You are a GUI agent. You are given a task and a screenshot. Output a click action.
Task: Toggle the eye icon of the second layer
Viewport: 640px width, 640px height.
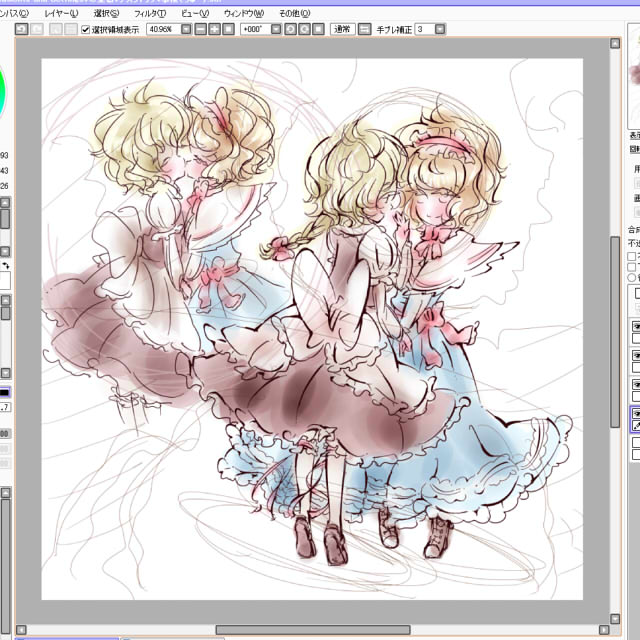(x=636, y=355)
